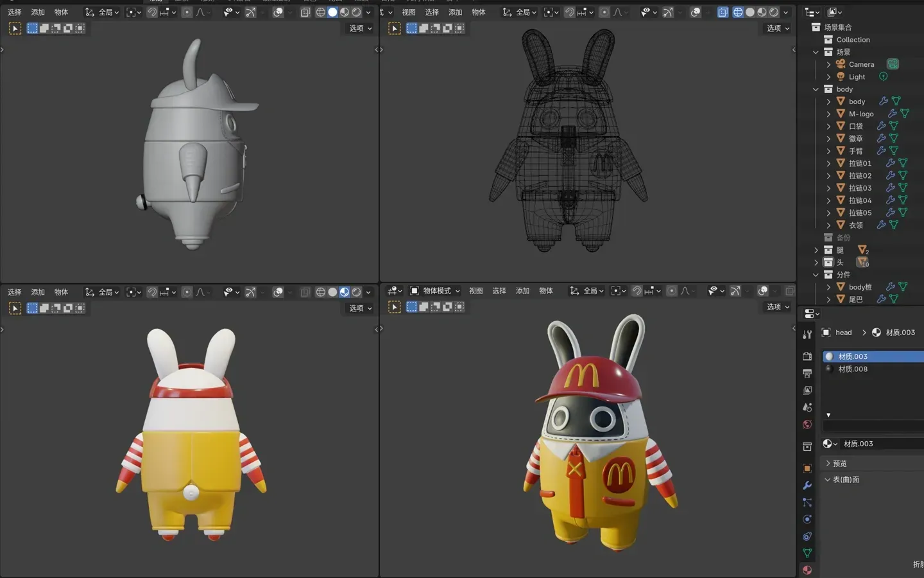924x578 pixels.
Task: Click the mesh data icon on the 口袋 row
Action: [x=894, y=126]
